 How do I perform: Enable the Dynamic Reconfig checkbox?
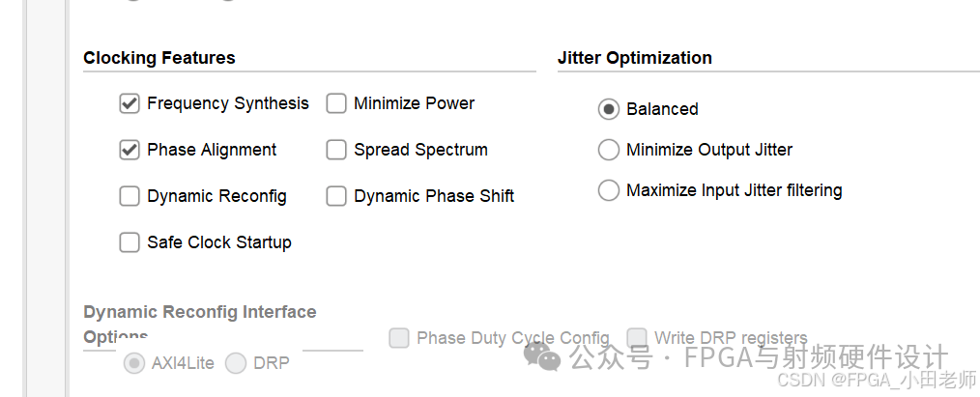130,196
